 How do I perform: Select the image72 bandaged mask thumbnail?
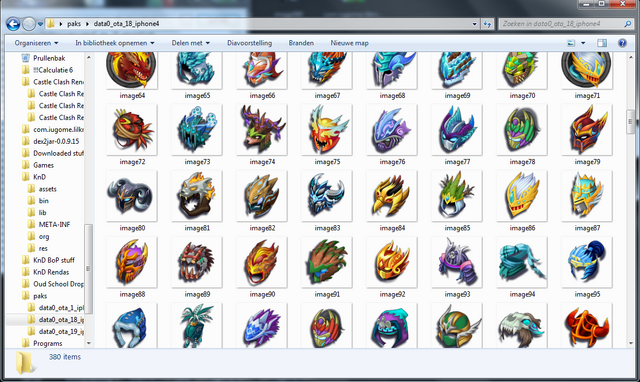click(131, 130)
